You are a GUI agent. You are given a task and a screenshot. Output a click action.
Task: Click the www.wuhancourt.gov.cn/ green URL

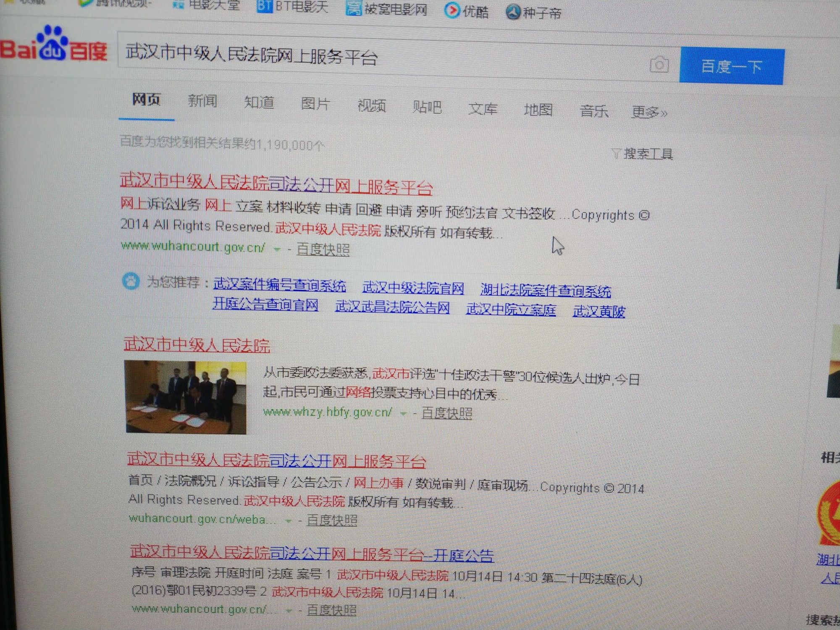pos(193,247)
